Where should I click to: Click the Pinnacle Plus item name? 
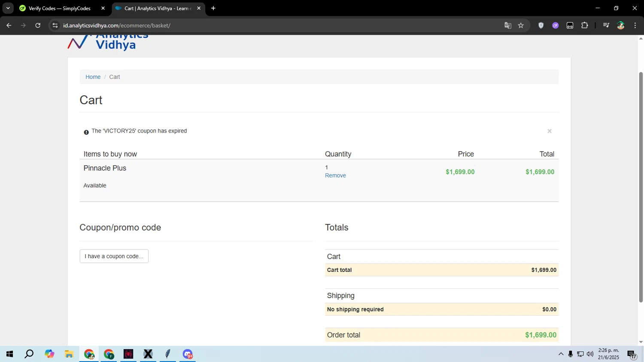point(105,168)
